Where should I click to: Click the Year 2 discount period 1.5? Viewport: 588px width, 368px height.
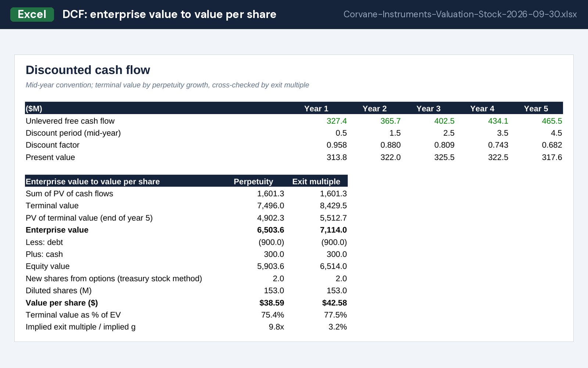[x=395, y=133]
